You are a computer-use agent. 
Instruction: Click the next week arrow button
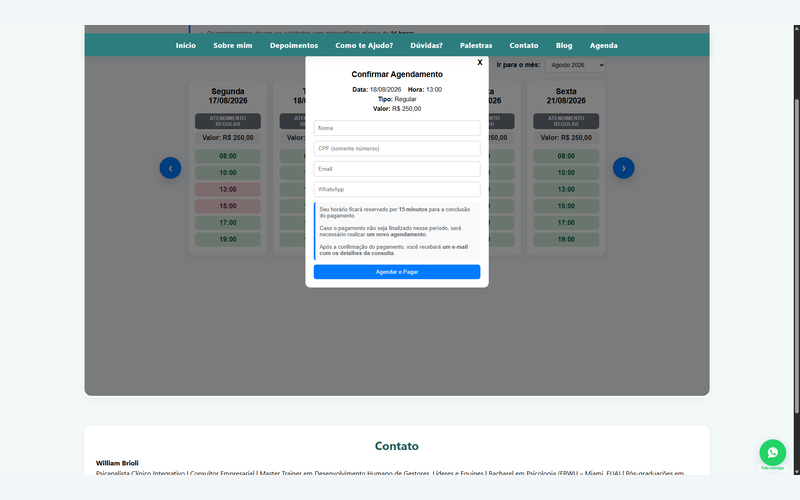tap(623, 168)
